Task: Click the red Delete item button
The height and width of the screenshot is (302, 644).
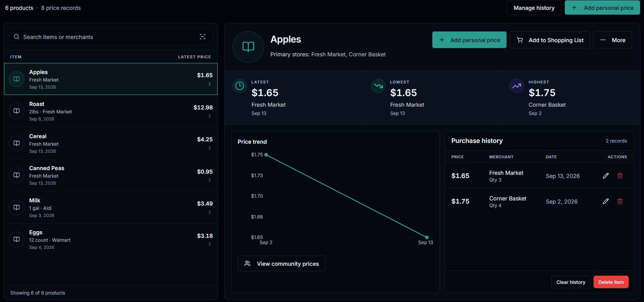Action: 611,282
